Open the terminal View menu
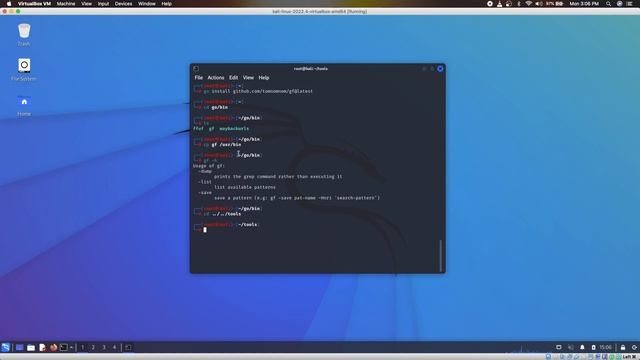 coord(248,78)
